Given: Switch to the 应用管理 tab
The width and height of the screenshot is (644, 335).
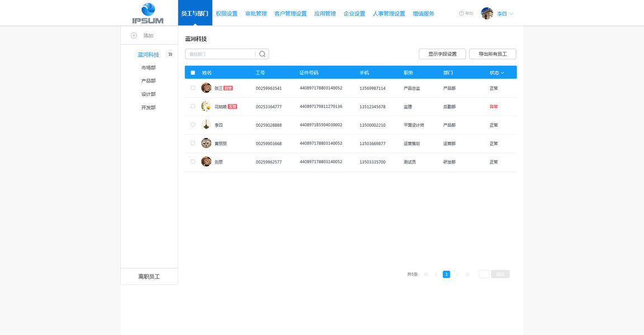Looking at the screenshot, I should (x=325, y=13).
